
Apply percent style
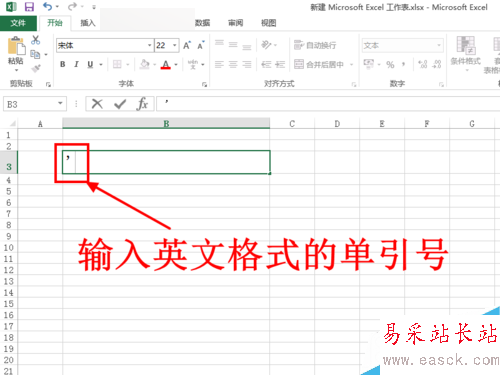point(390,64)
